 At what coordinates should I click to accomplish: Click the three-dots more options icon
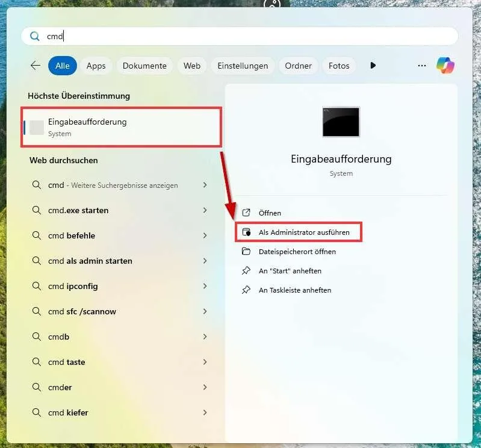point(422,66)
